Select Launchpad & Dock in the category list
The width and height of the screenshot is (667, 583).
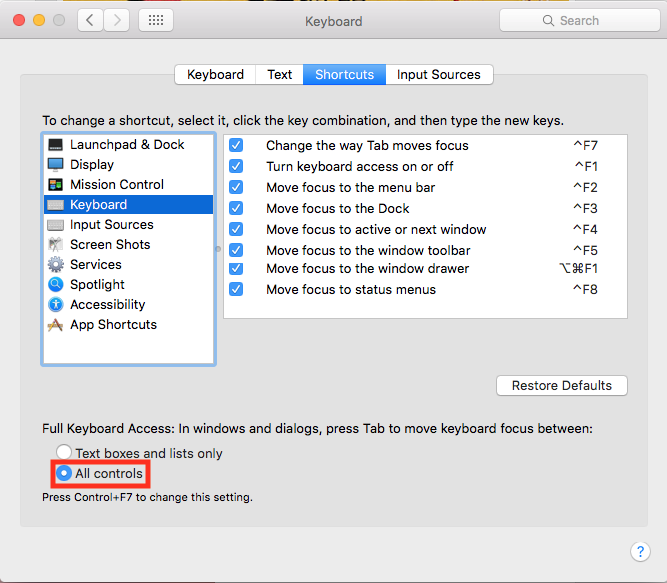pyautogui.click(x=128, y=145)
